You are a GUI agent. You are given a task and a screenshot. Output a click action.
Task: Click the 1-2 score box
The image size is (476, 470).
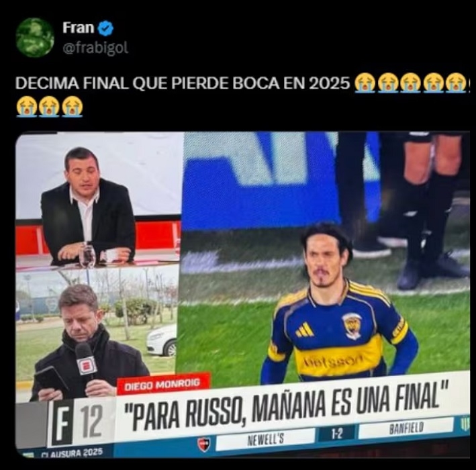point(336,434)
